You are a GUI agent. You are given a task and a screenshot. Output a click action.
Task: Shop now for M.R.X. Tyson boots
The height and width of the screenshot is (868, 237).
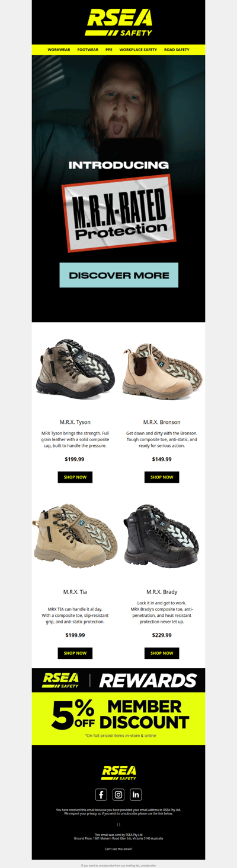pyautogui.click(x=75, y=477)
